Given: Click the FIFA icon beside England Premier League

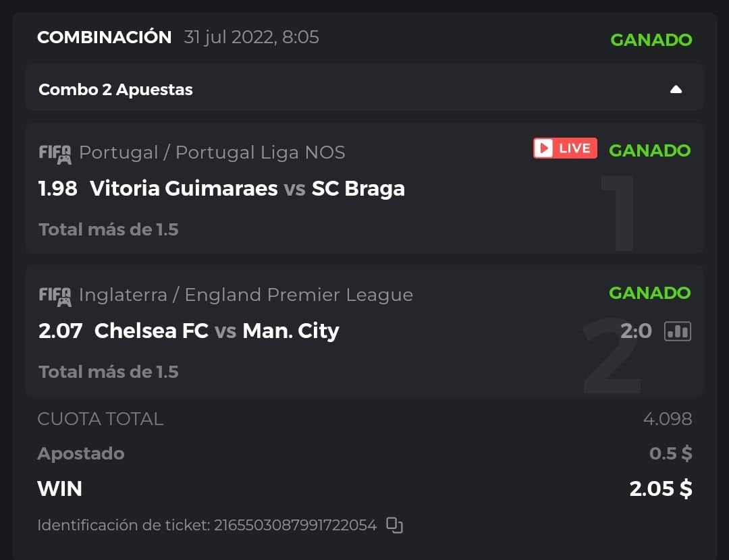Looking at the screenshot, I should click(55, 296).
